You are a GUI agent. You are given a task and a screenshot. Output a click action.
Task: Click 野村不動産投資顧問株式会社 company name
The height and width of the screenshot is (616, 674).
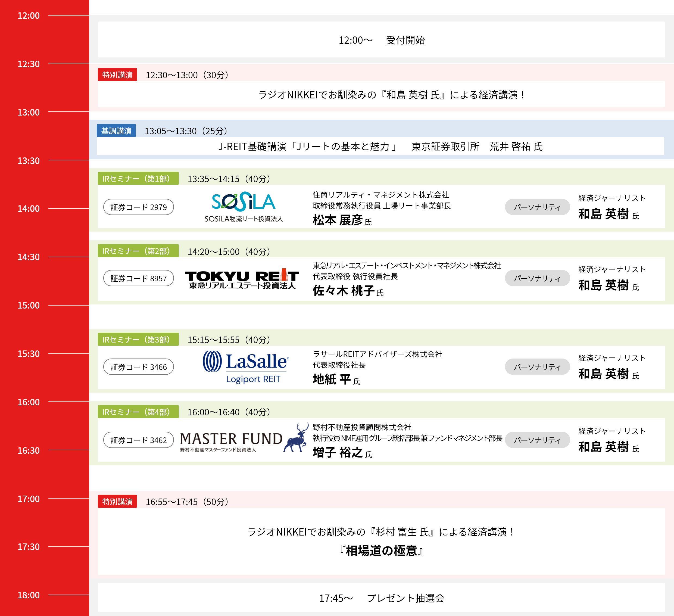pyautogui.click(x=362, y=427)
